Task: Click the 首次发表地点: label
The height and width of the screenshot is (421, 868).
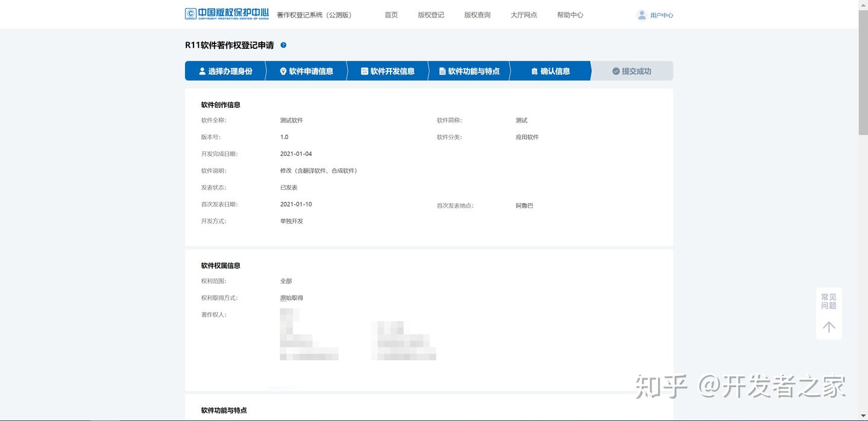Action: [455, 206]
